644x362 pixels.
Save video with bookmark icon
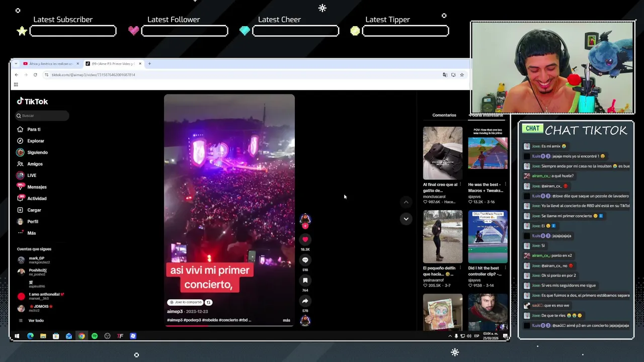coord(305,281)
